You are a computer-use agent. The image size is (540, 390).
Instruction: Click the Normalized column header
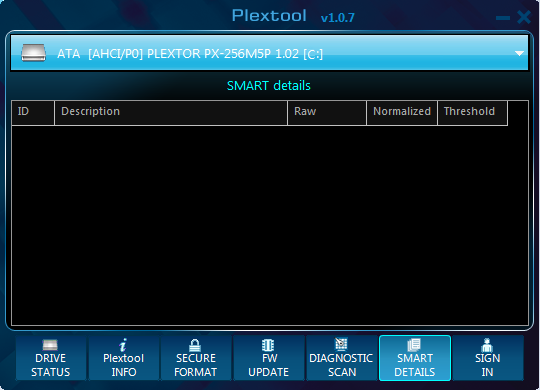402,113
